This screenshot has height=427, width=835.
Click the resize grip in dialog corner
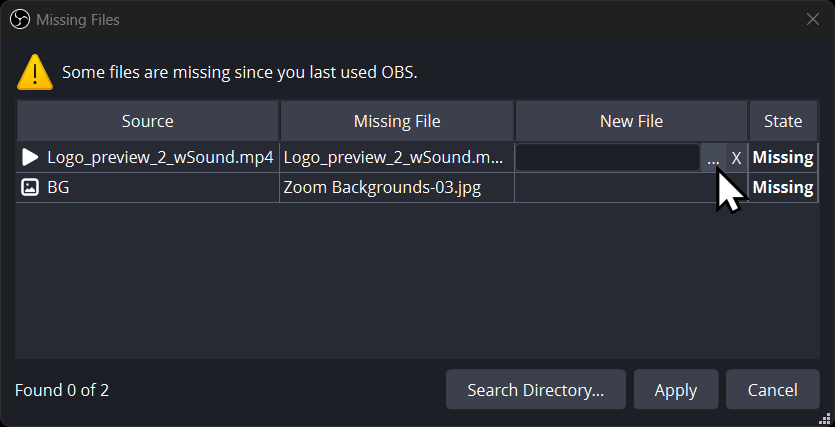pos(826,418)
